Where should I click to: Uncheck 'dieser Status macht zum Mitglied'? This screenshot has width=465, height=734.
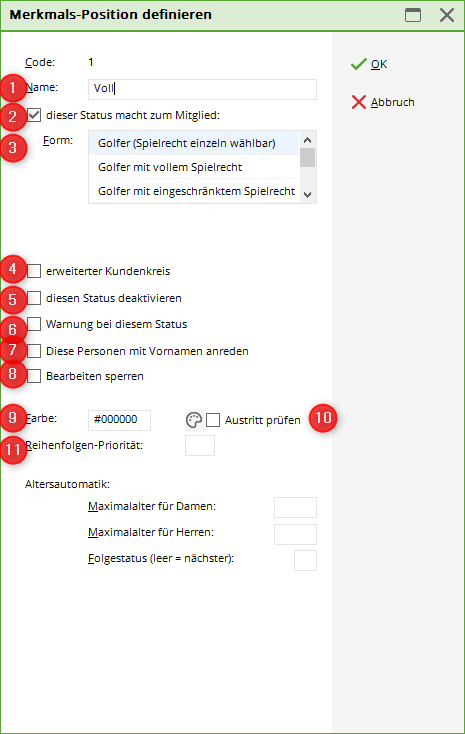tap(34, 115)
